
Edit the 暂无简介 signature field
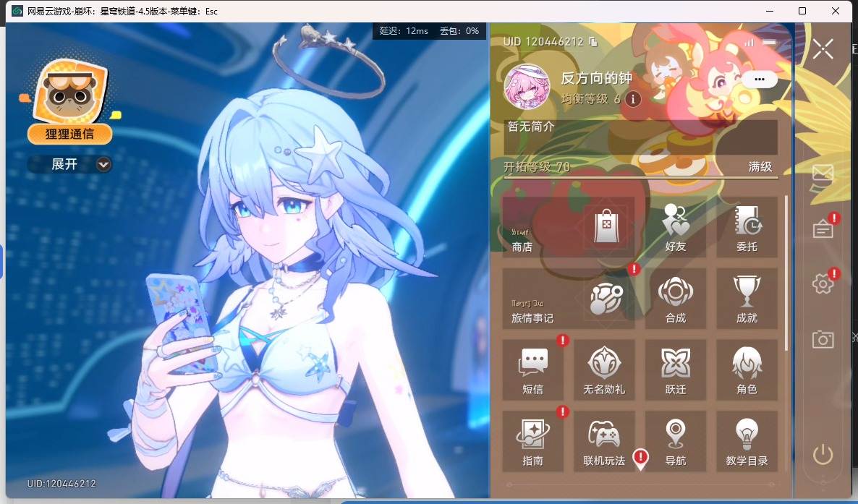point(640,137)
